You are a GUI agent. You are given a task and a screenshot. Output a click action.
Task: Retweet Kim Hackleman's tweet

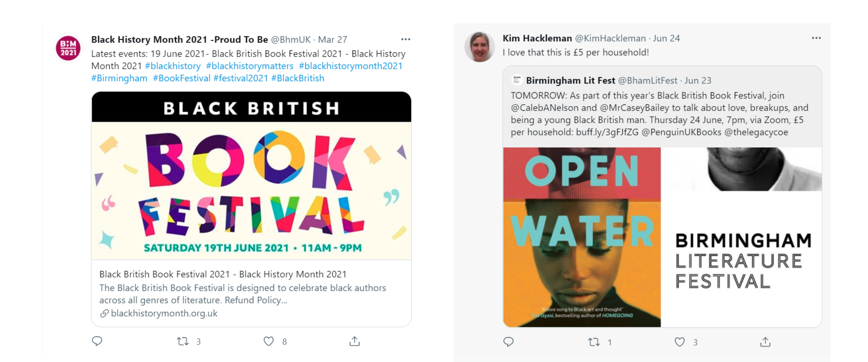click(594, 342)
